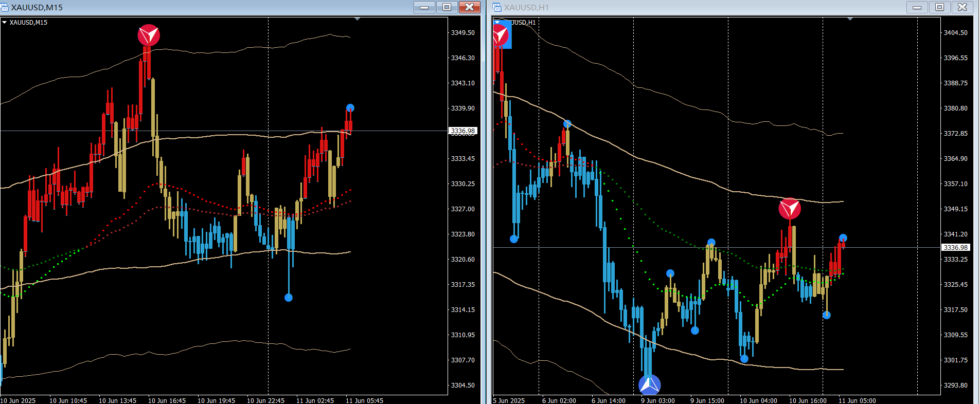The height and width of the screenshot is (404, 980).
Task: Click the 3293.80 price label
Action: [956, 385]
